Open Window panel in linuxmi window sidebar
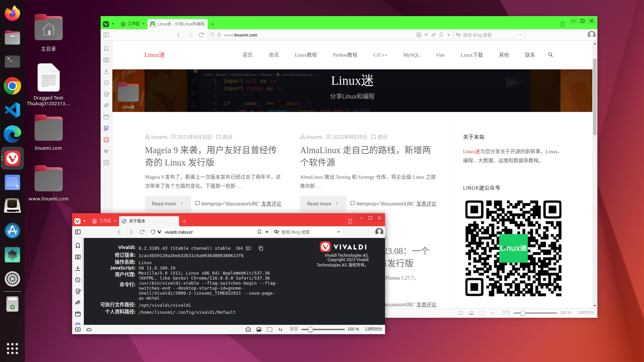644x362 pixels. click(x=106, y=117)
